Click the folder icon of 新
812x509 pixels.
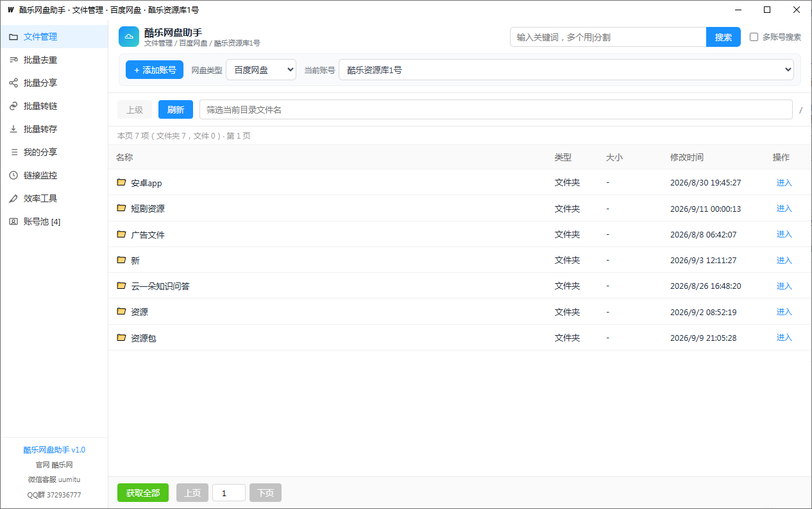(121, 260)
